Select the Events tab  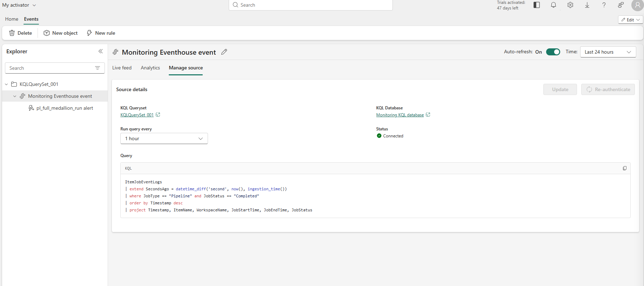[x=31, y=19]
